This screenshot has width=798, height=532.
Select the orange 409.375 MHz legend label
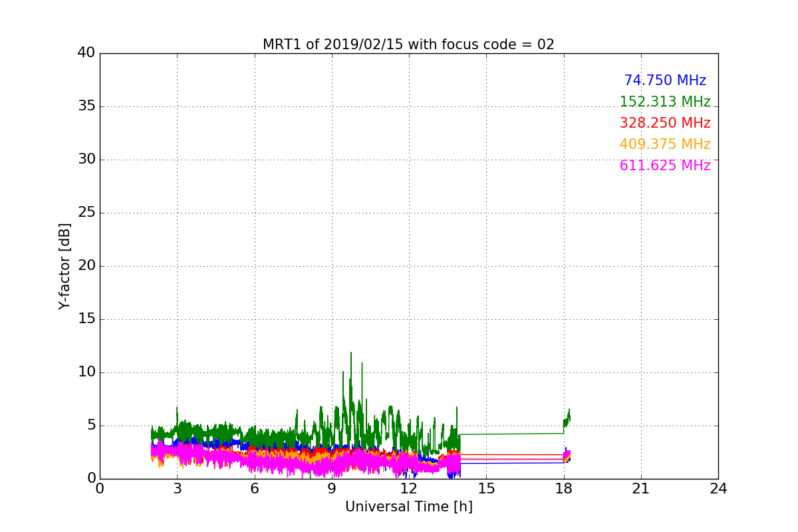[x=665, y=144]
